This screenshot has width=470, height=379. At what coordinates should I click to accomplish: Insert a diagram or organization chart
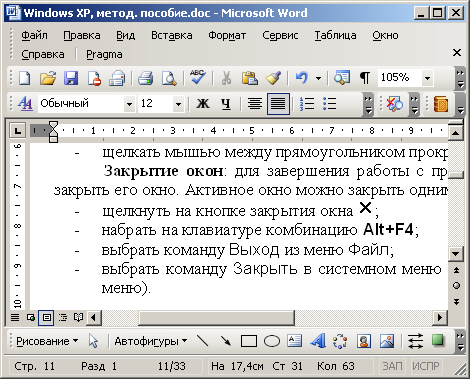[x=340, y=341]
